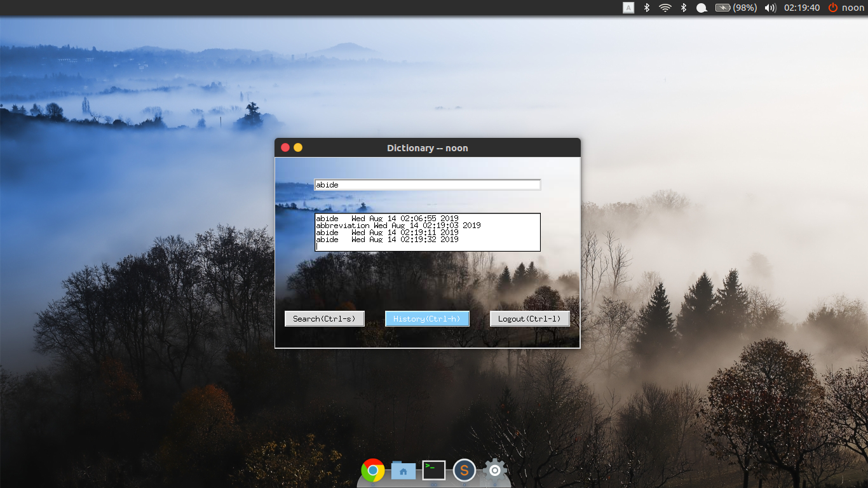
Task: Open the Wi-Fi network menu
Action: 665,8
